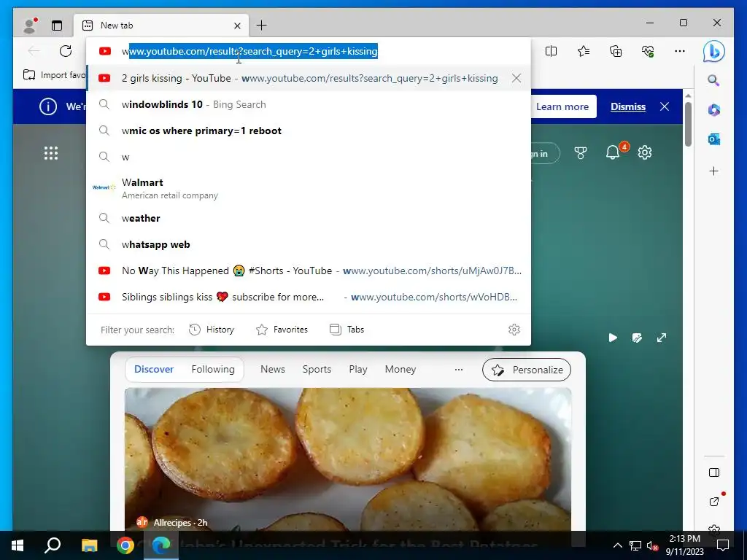
Task: Toggle split screen icon in toolbar
Action: coord(551,51)
